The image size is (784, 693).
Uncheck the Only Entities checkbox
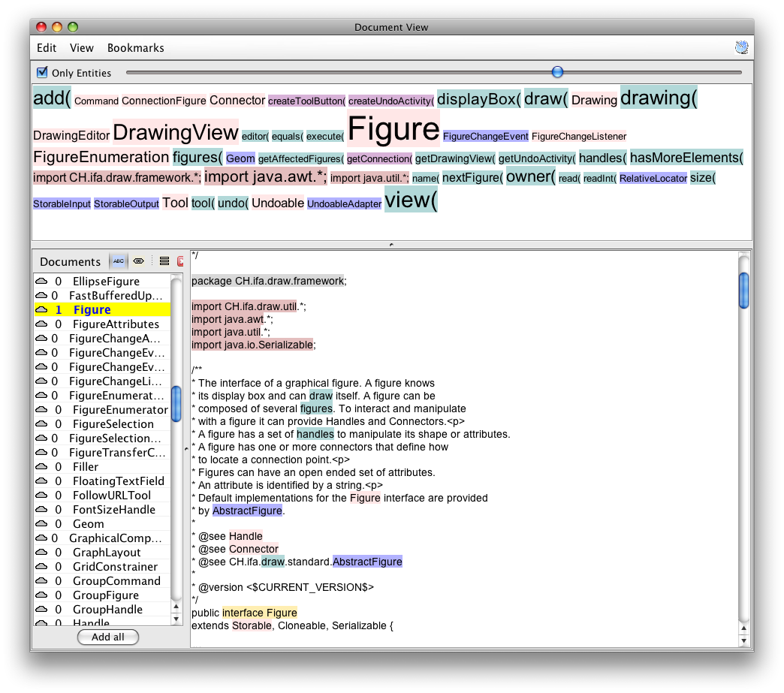(43, 73)
